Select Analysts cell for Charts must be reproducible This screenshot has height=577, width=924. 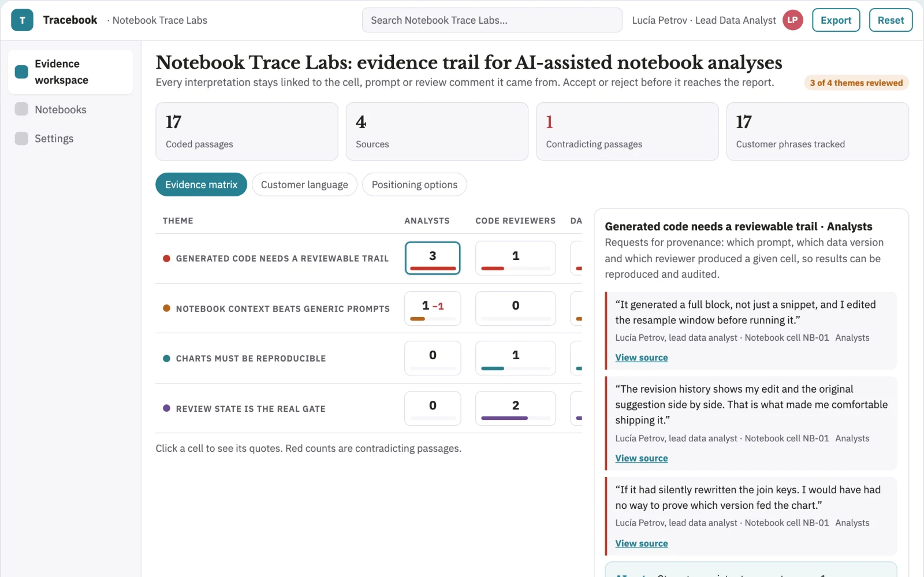pos(433,358)
